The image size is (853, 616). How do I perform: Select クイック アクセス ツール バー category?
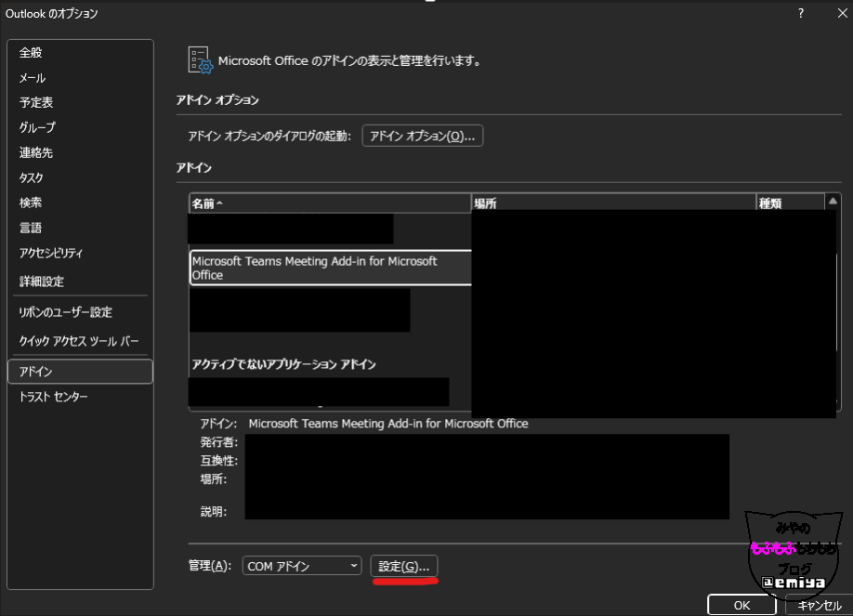click(x=80, y=341)
